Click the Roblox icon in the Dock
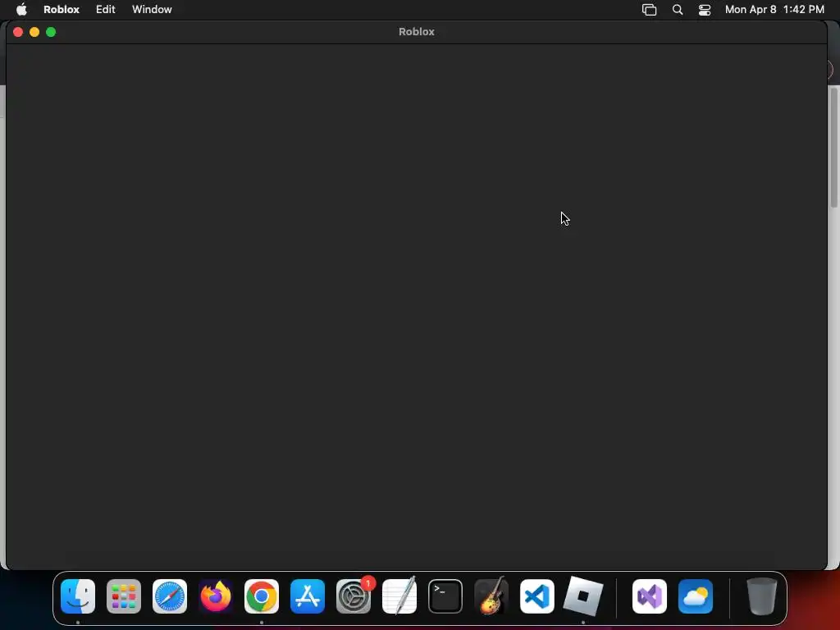 583,596
